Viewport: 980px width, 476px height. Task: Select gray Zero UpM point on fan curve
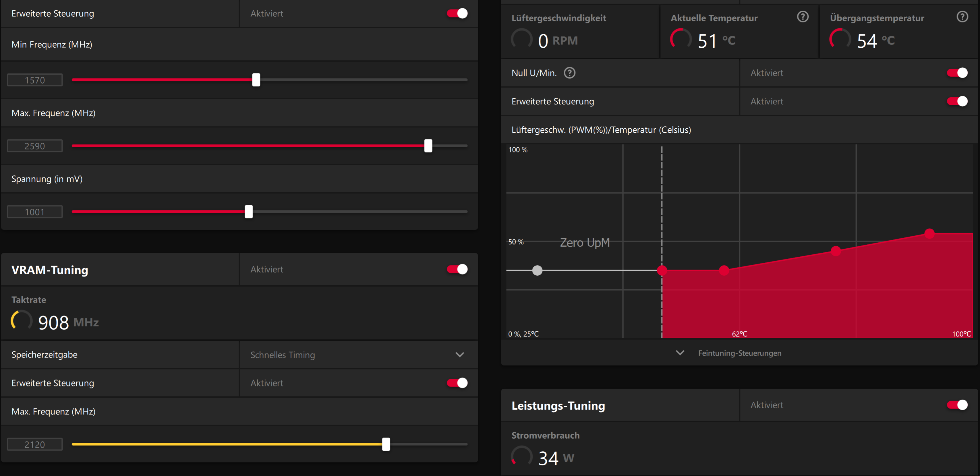(x=537, y=270)
